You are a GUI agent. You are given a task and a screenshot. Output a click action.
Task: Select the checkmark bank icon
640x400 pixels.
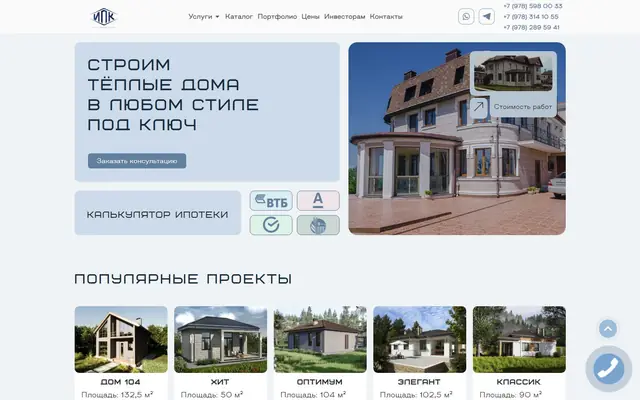[271, 225]
